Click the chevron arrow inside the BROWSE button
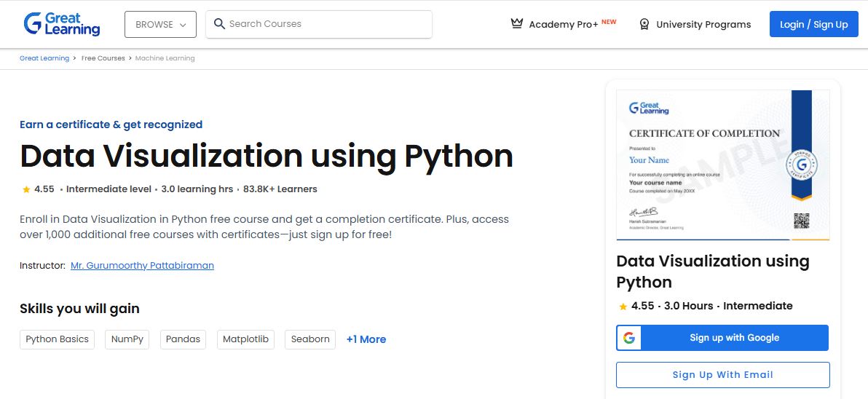The height and width of the screenshot is (399, 868). pos(184,25)
